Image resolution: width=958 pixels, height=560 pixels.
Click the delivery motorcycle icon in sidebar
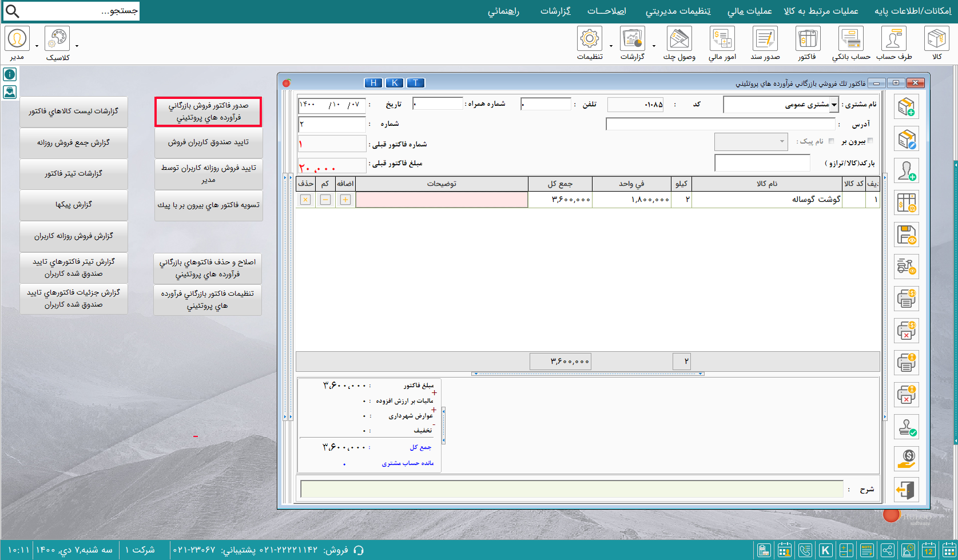[x=907, y=267]
